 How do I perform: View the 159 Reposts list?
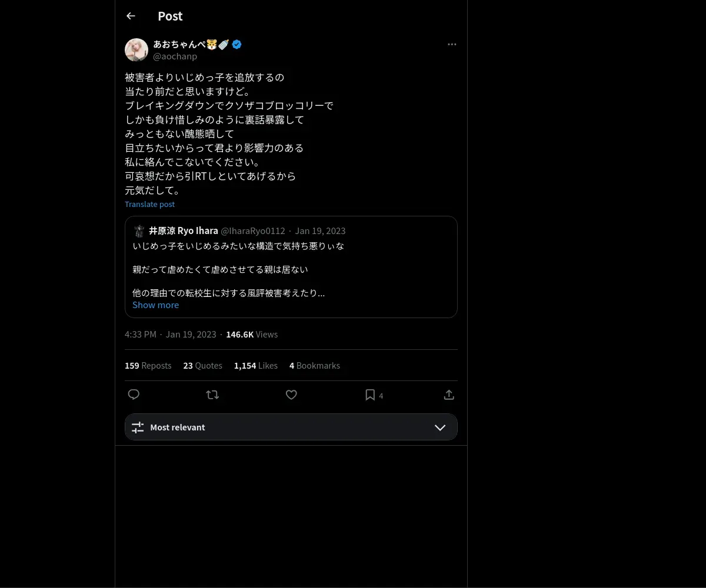(x=148, y=366)
